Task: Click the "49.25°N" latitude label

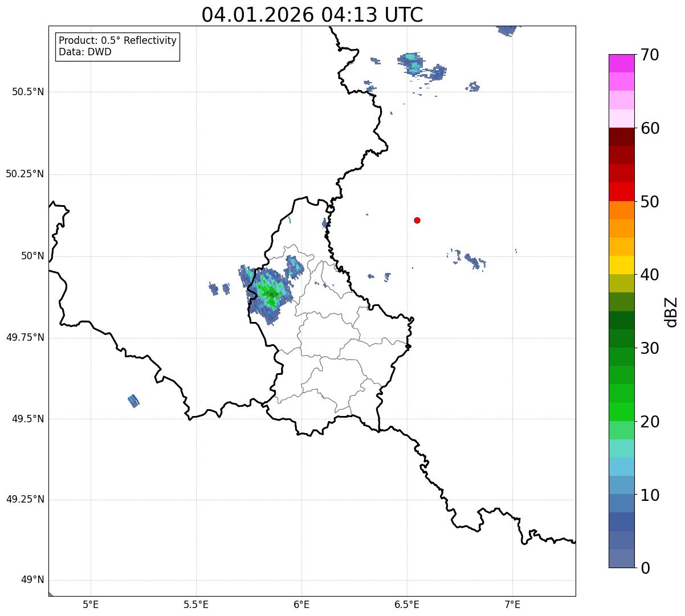Action: click(x=25, y=500)
